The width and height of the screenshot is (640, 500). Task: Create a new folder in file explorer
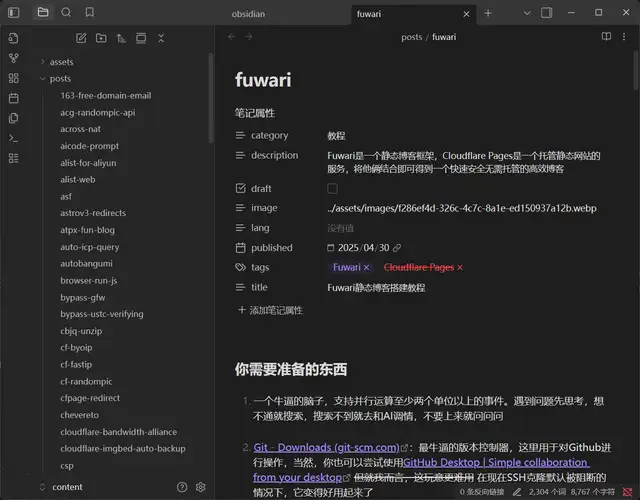pyautogui.click(x=100, y=38)
